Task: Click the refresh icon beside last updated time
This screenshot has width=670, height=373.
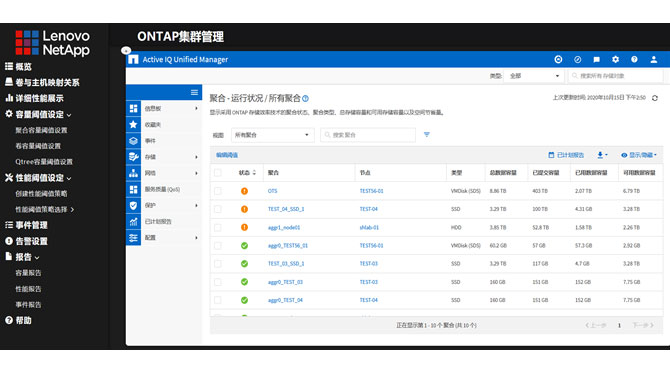Action: (655, 98)
